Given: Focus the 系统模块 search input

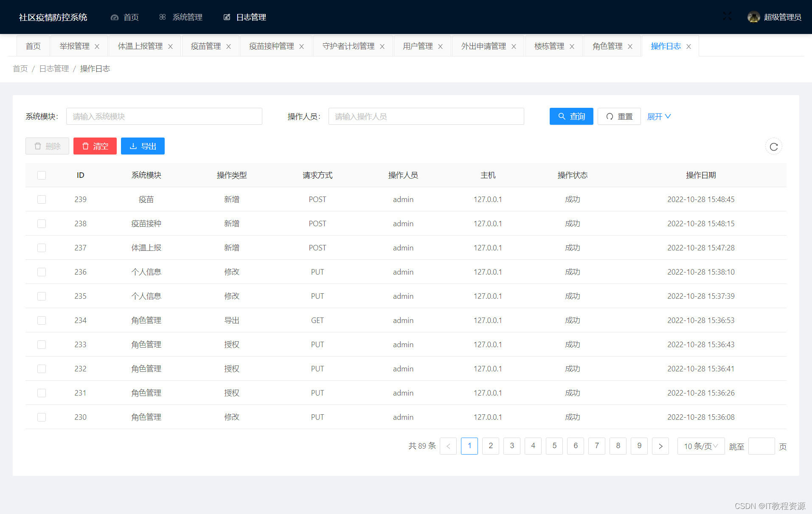Looking at the screenshot, I should pyautogui.click(x=164, y=116).
